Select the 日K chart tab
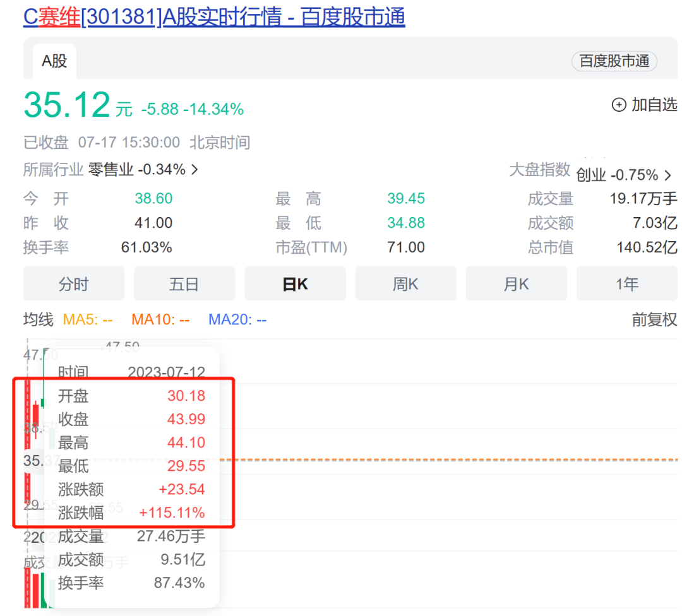Viewport: 682px width, 616px height. 295,284
